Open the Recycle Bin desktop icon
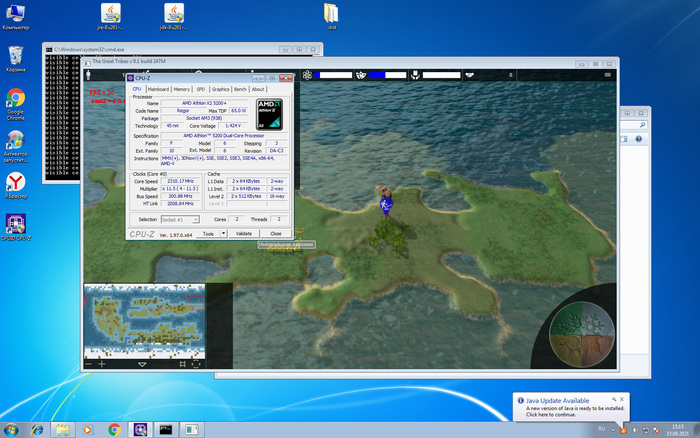Image resolution: width=700 pixels, height=438 pixels. [x=16, y=55]
